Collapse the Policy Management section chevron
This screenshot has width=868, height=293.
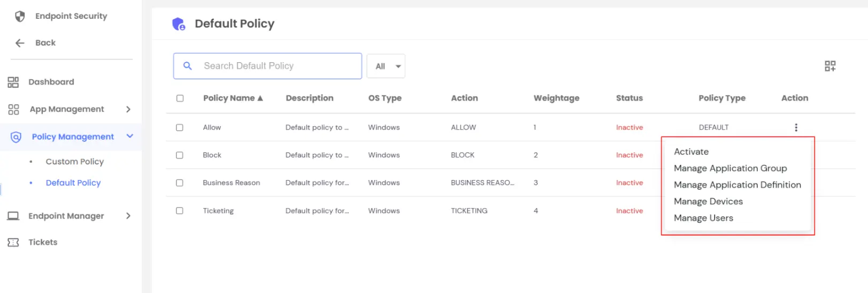pos(129,136)
